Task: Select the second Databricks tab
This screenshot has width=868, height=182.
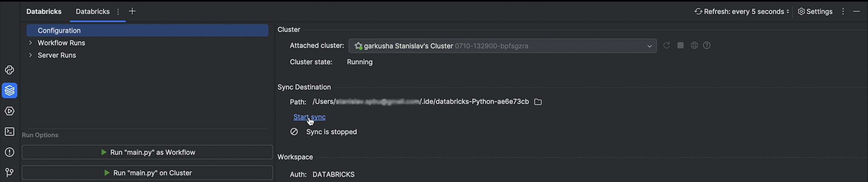Action: point(93,11)
